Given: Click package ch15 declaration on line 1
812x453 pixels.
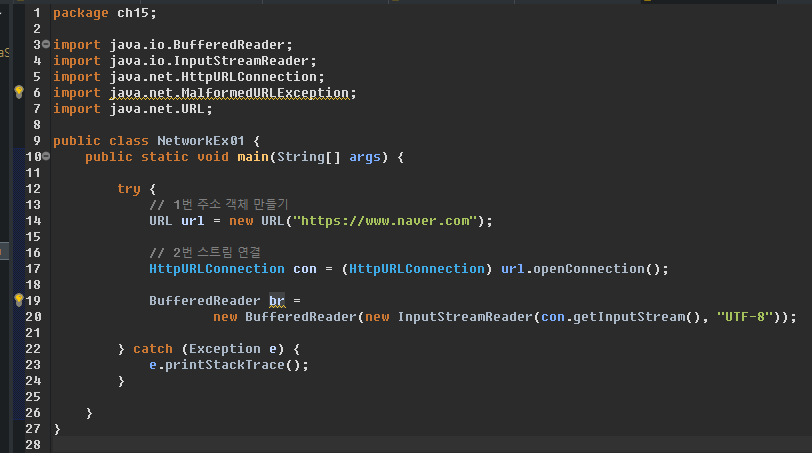Looking at the screenshot, I should [x=105, y=13].
